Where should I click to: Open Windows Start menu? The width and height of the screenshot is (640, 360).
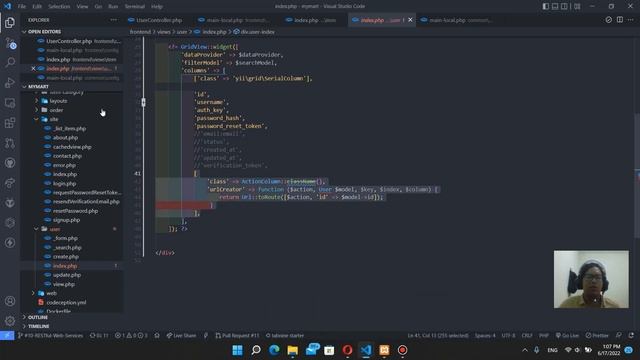tap(237, 350)
